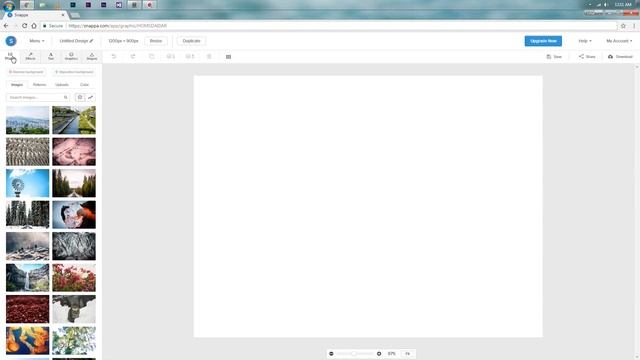This screenshot has height=360, width=640.
Task: Click the Reposition background button
Action: coord(74,72)
